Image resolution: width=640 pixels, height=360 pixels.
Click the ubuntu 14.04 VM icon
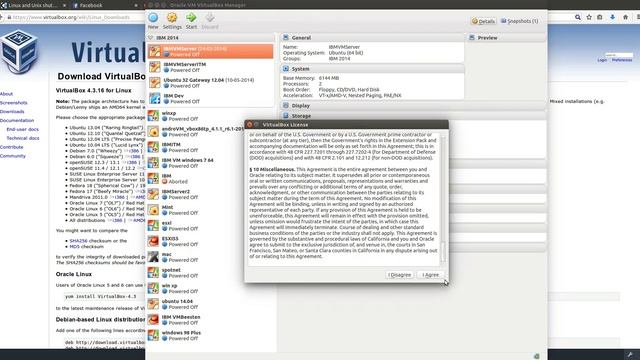[153, 304]
